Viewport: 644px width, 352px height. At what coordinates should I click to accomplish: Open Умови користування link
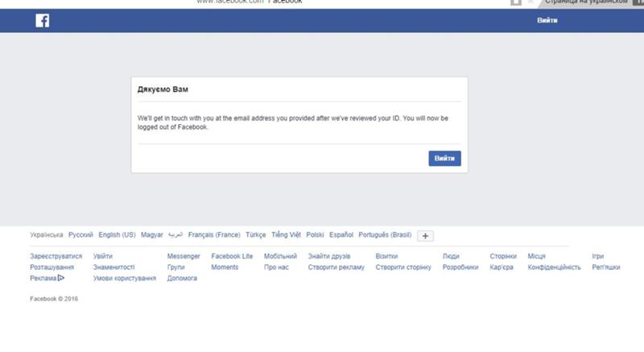click(x=125, y=279)
